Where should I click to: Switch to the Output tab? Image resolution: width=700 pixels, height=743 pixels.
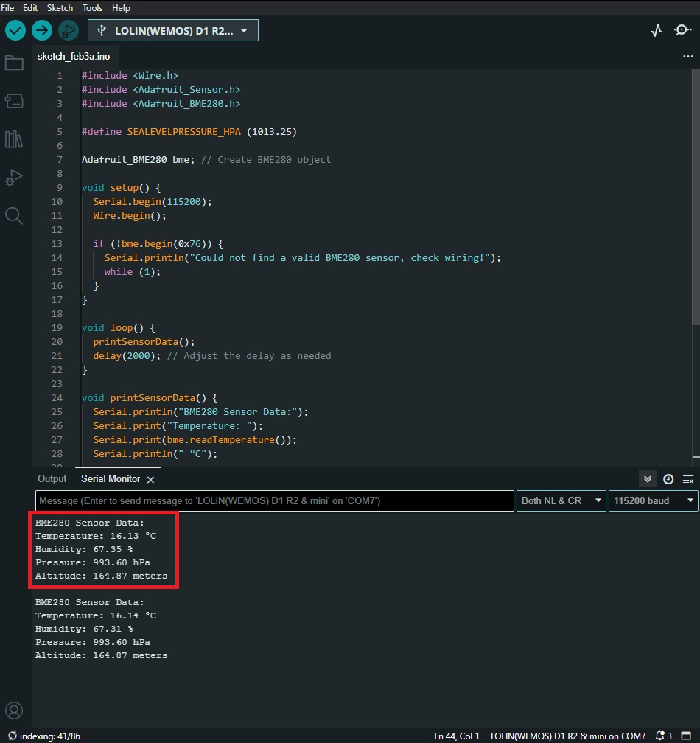point(52,479)
